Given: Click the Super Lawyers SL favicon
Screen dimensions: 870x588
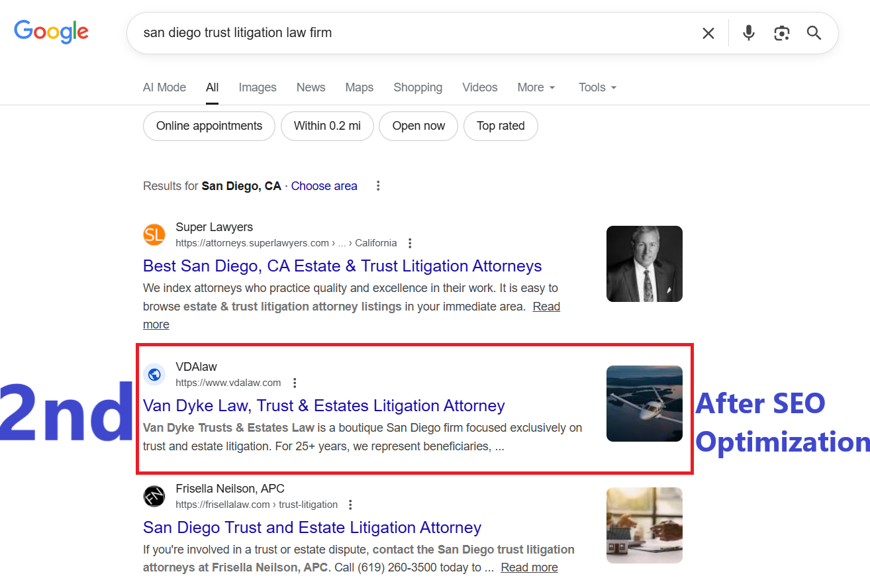Looking at the screenshot, I should tap(154, 234).
